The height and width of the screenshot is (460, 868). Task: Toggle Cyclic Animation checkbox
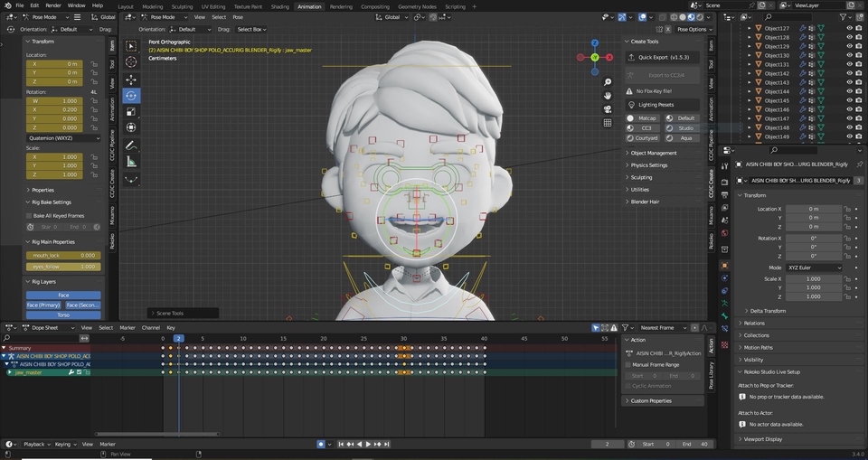[627, 386]
